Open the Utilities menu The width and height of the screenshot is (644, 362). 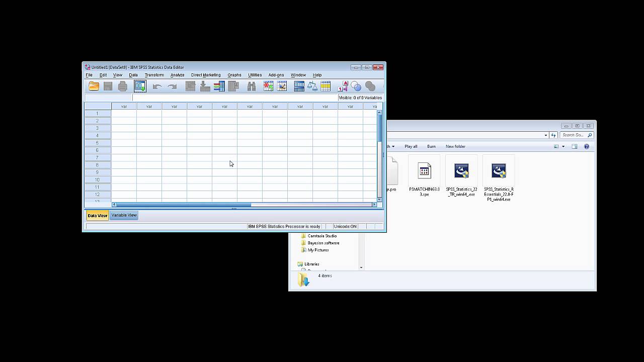coord(255,75)
